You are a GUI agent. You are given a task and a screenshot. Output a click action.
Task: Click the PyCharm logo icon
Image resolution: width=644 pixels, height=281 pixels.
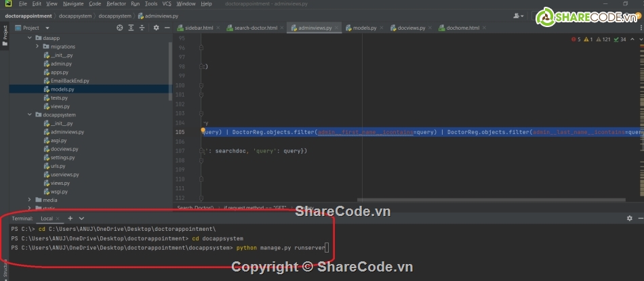(8, 3)
